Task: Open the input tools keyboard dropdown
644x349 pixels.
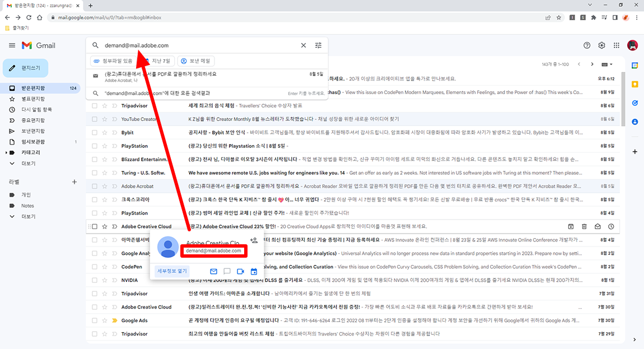Action: [x=607, y=64]
